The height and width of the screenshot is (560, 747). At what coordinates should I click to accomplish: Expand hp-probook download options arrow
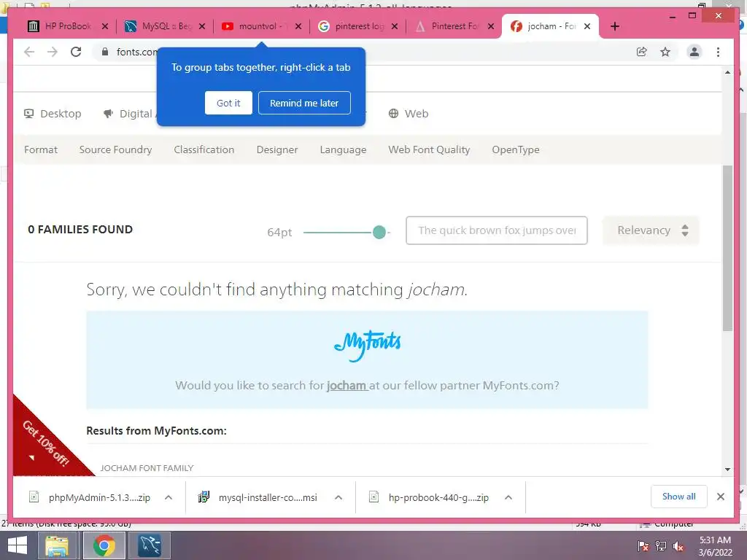click(508, 497)
